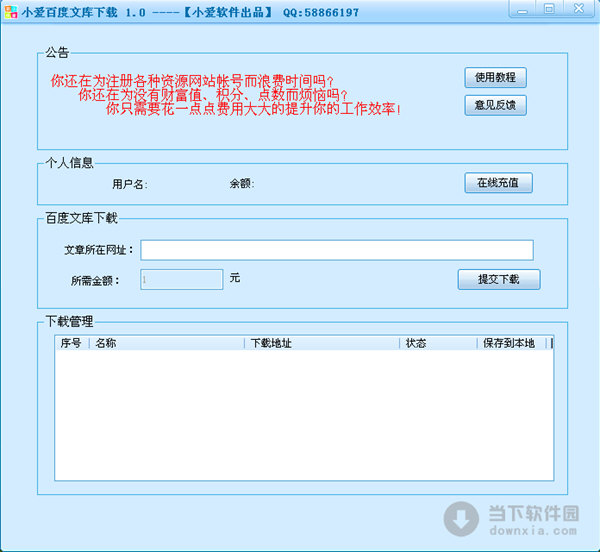This screenshot has height=552, width=600.
Task: Open 在线充值 online recharge
Action: [498, 183]
